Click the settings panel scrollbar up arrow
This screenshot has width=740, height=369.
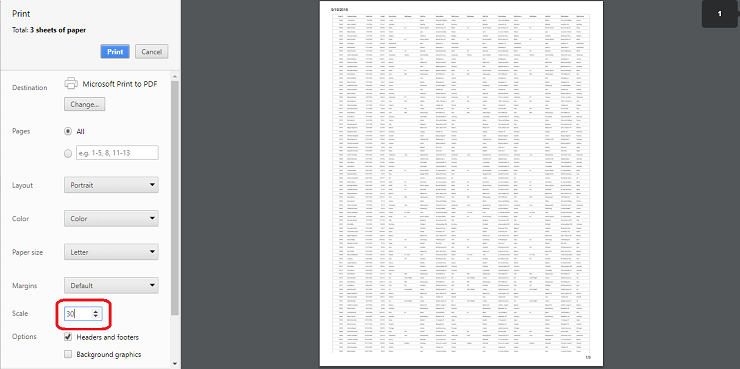[175, 76]
